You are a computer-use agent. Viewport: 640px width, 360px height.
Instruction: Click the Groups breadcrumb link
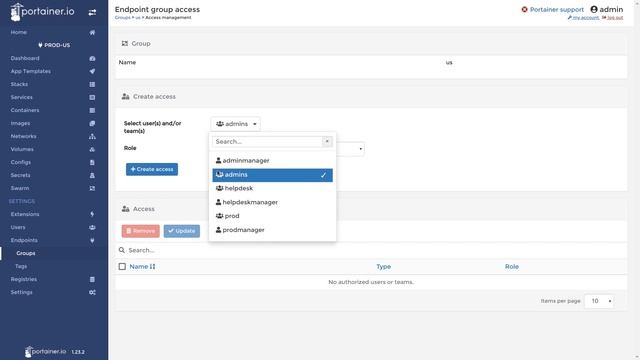(x=122, y=18)
